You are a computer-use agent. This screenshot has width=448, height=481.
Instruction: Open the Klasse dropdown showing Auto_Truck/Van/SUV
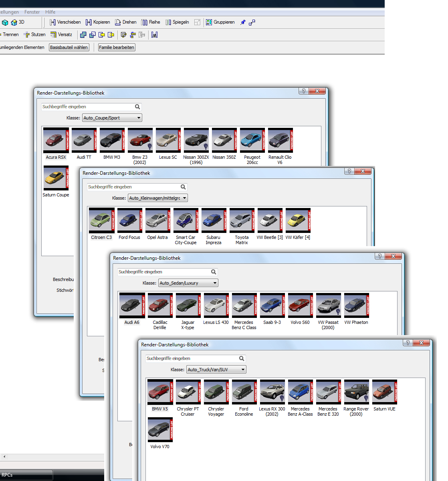click(216, 370)
